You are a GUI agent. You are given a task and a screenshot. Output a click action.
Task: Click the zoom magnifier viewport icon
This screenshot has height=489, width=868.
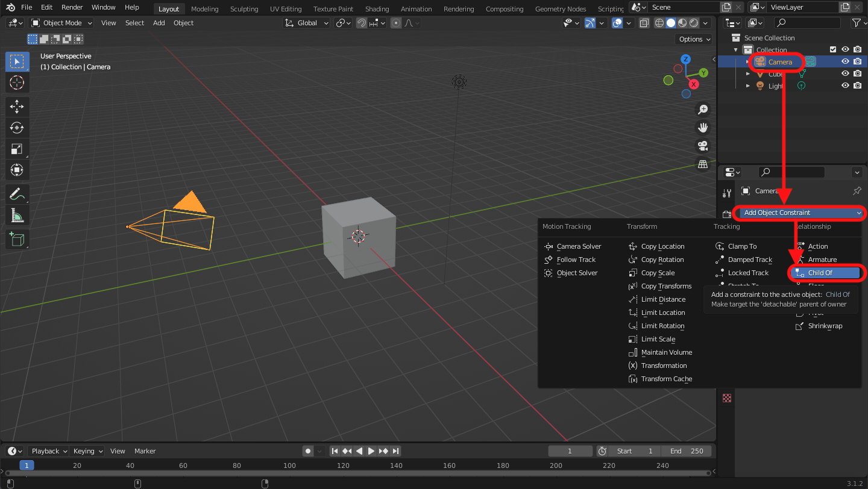702,110
